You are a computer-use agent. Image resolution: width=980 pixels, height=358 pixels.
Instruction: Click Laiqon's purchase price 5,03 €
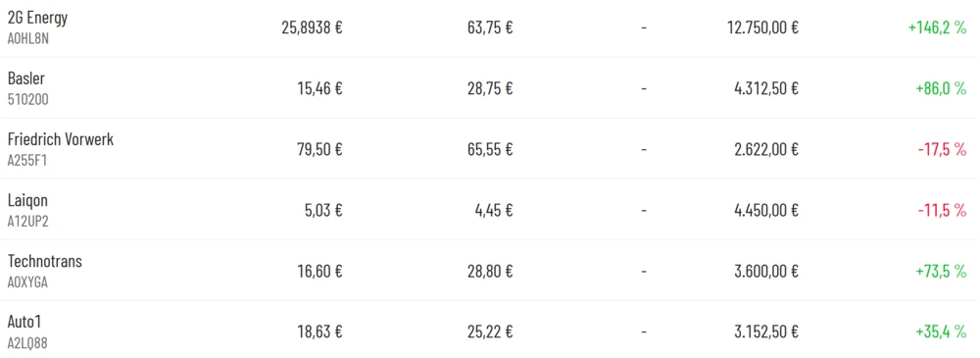322,210
